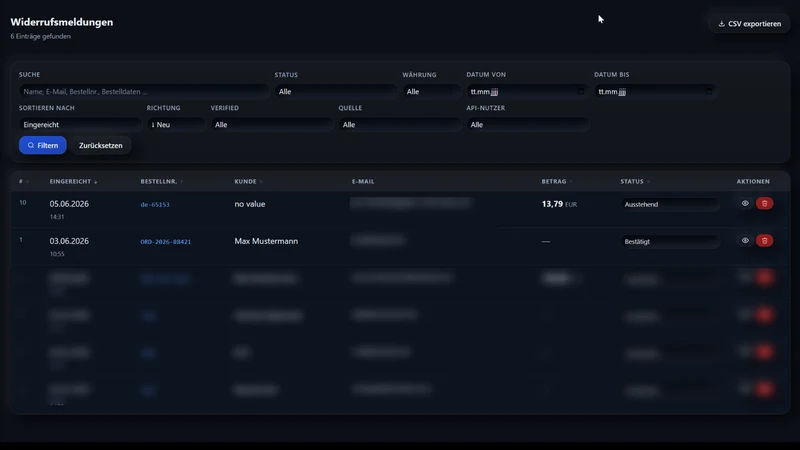This screenshot has height=450, width=800.
Task: Focus the Suche search input field
Action: pos(144,91)
